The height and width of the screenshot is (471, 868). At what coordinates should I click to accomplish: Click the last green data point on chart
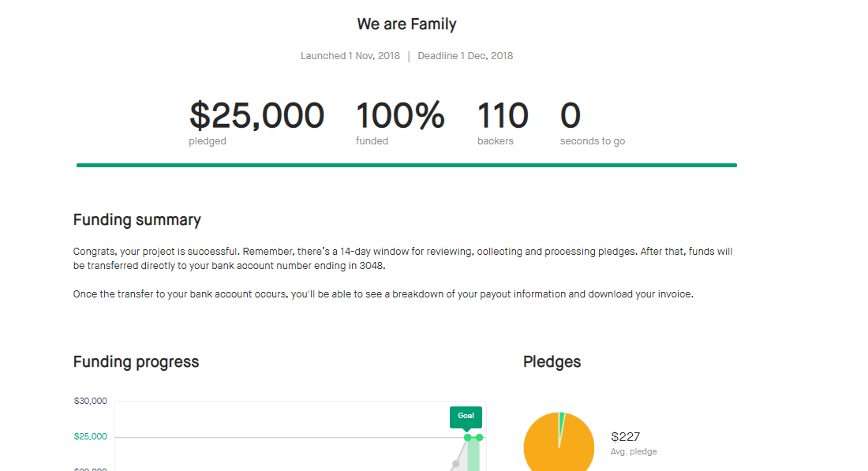[479, 437]
